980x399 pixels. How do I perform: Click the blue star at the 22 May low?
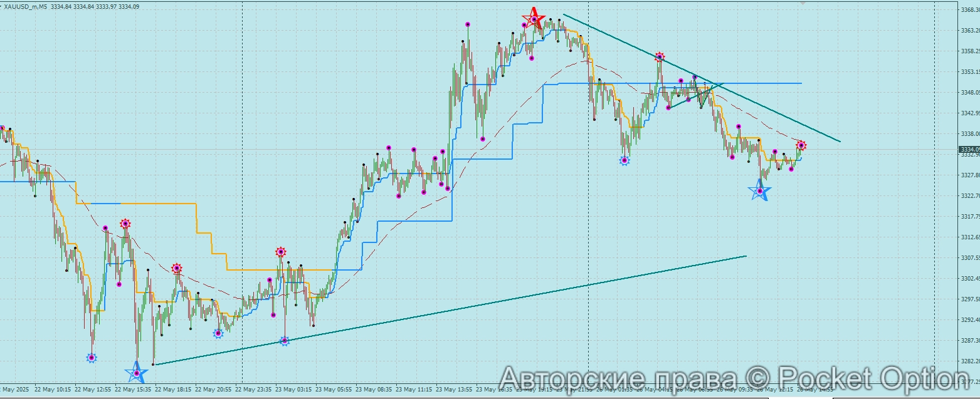pyautogui.click(x=137, y=373)
